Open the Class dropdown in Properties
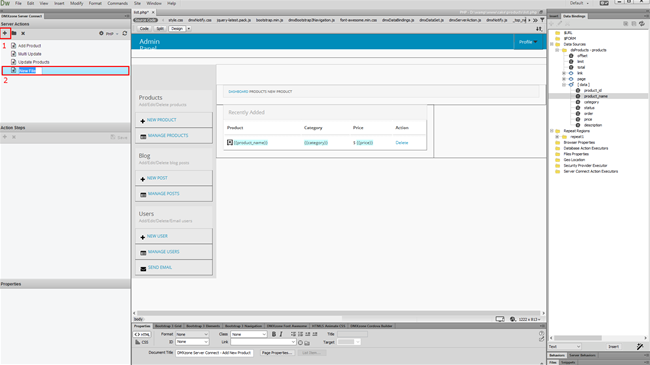The height and width of the screenshot is (365, 650). point(249,334)
